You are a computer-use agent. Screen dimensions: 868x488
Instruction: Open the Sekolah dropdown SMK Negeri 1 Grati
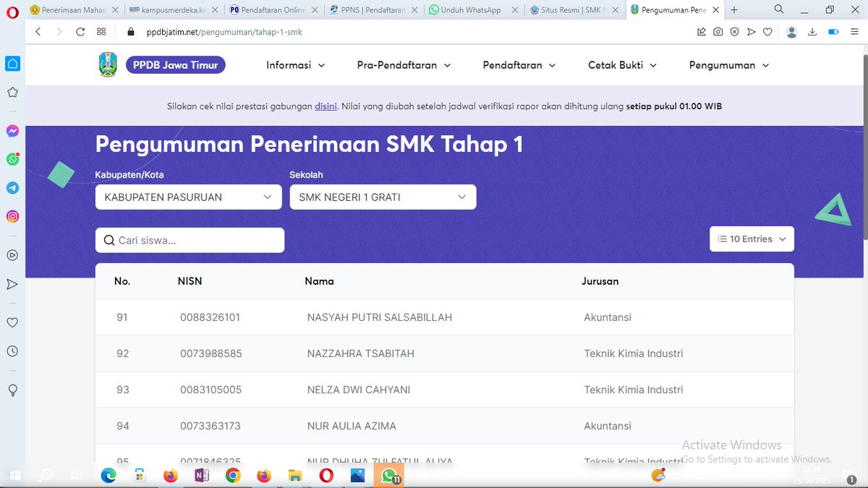[x=383, y=197]
